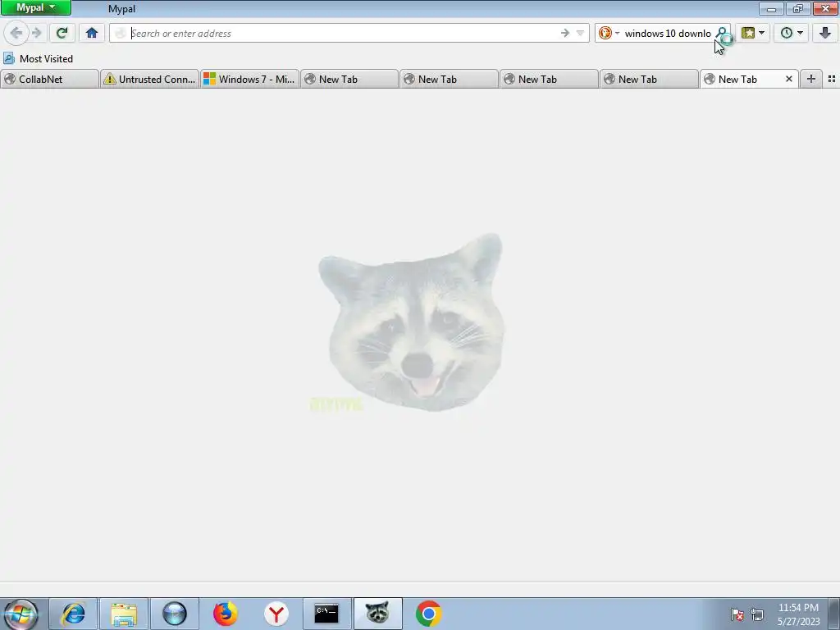Go back with the back arrow button

(x=16, y=33)
